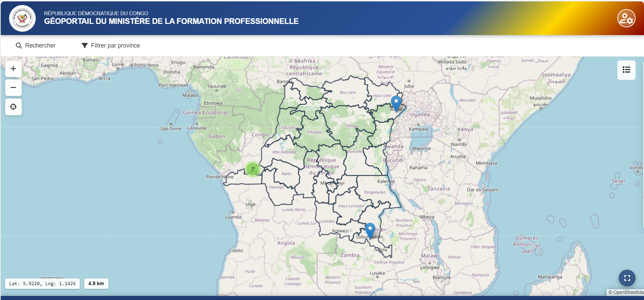The image size is (644, 300).
Task: Zoom out of the map
Action: coord(13,88)
